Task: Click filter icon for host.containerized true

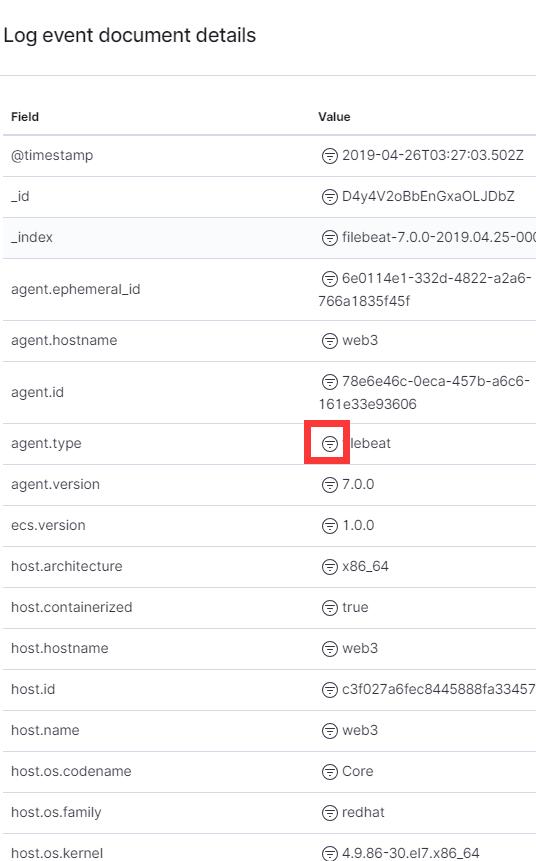Action: click(330, 608)
